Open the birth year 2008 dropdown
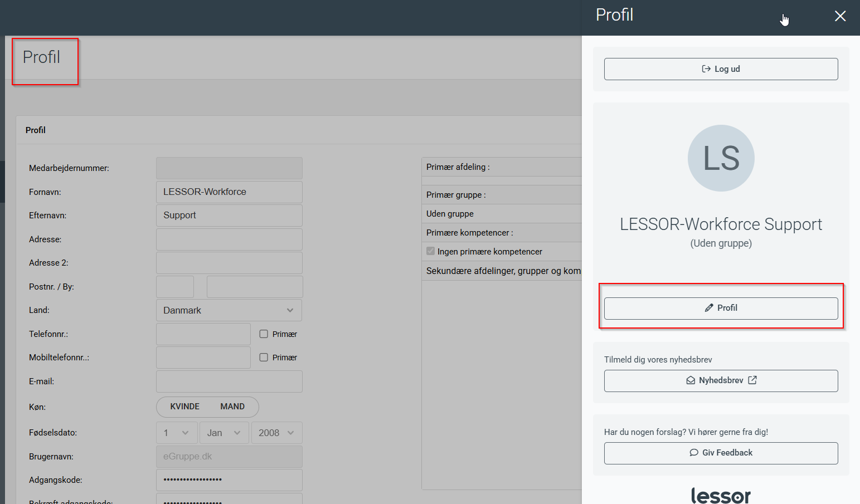 coord(276,433)
